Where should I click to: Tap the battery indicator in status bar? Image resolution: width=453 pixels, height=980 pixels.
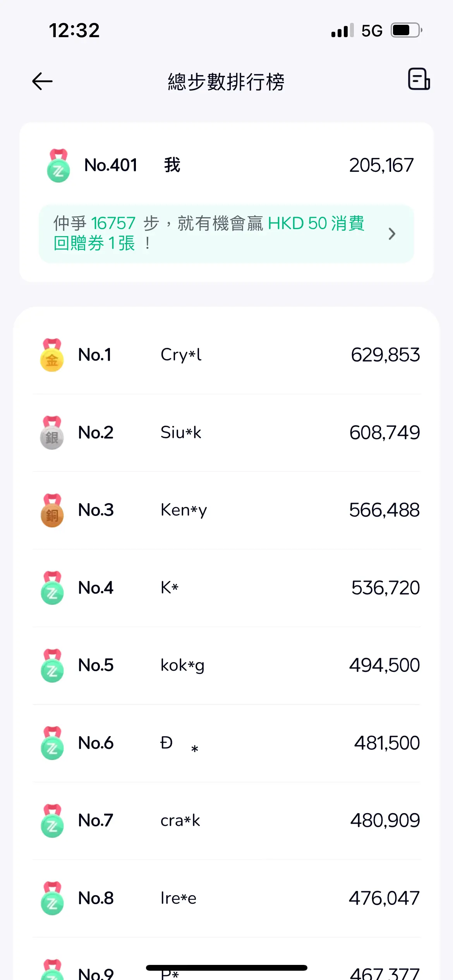click(406, 30)
